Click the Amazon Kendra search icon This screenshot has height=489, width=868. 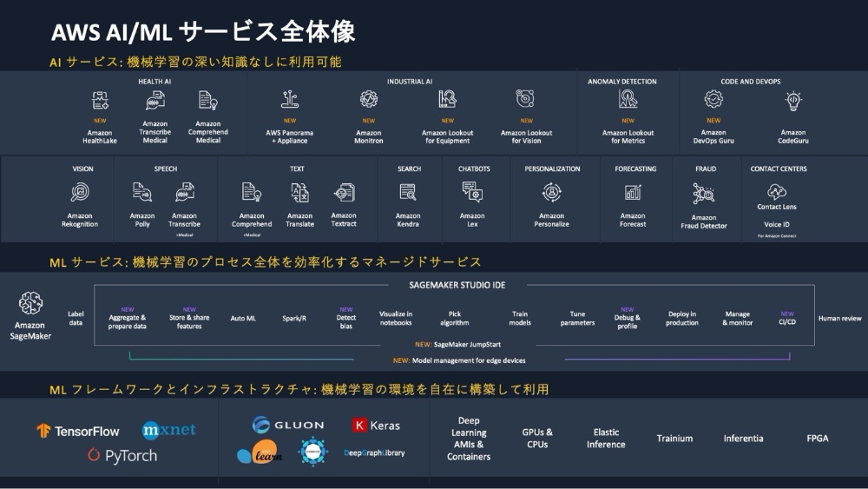[408, 192]
